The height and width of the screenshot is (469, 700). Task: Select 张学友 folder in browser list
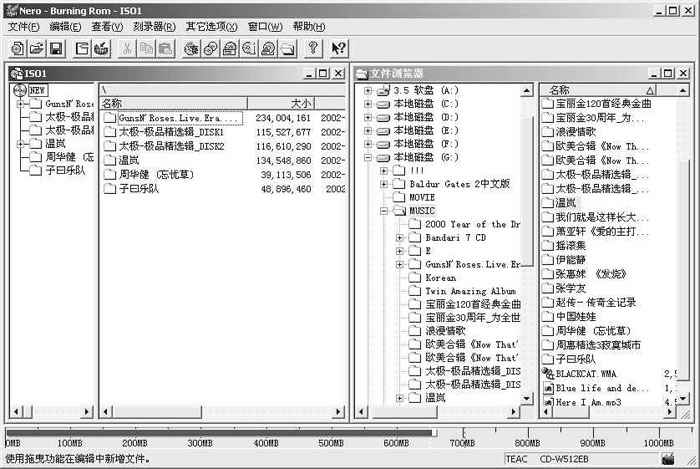click(x=563, y=288)
